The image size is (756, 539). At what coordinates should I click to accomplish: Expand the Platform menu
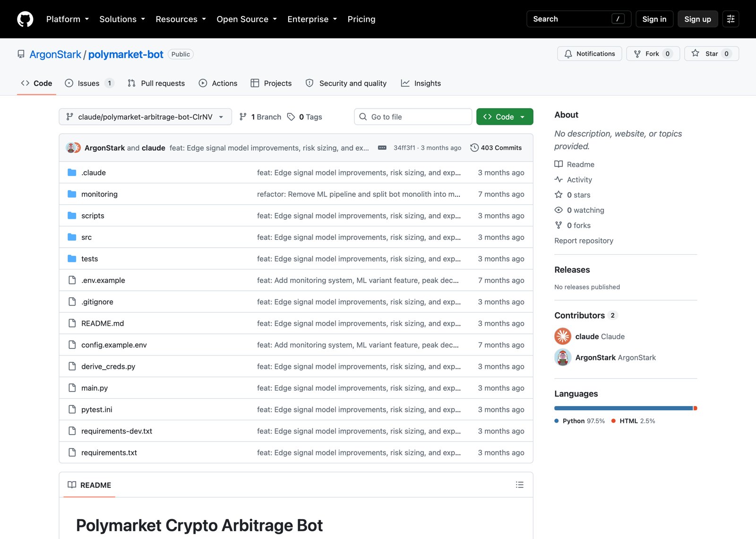(68, 19)
